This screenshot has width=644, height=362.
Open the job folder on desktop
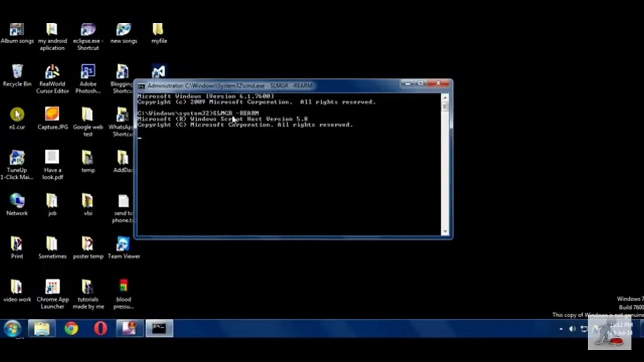tap(52, 205)
